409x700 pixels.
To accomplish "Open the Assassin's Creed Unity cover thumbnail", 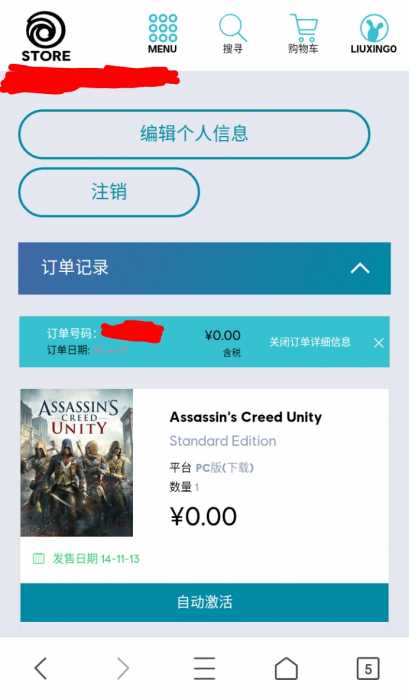I will (x=77, y=462).
